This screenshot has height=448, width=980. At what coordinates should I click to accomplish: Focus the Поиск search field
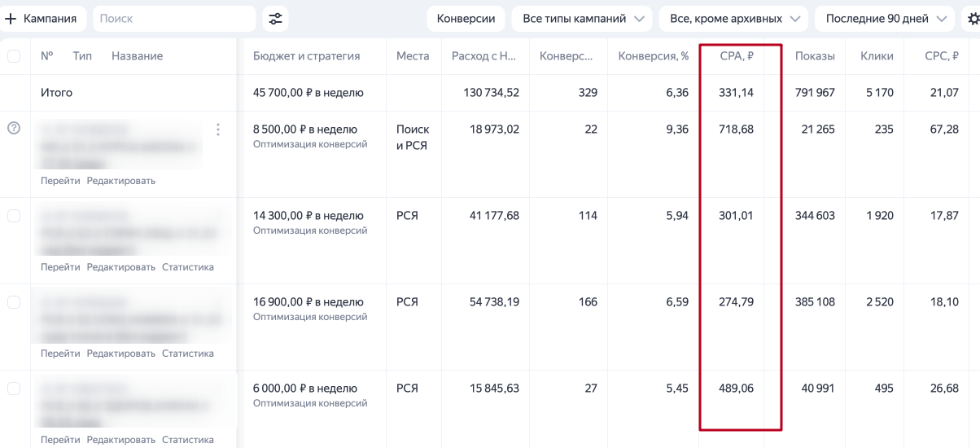click(174, 19)
